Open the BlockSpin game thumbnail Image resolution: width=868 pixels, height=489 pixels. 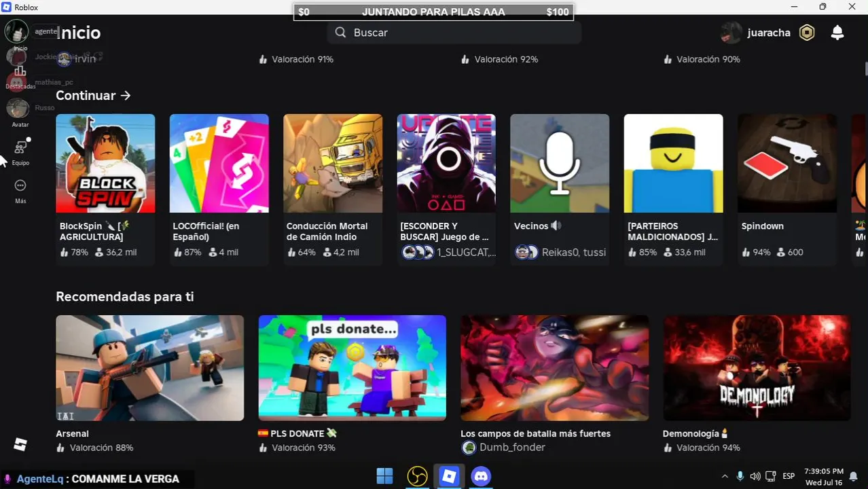105,163
